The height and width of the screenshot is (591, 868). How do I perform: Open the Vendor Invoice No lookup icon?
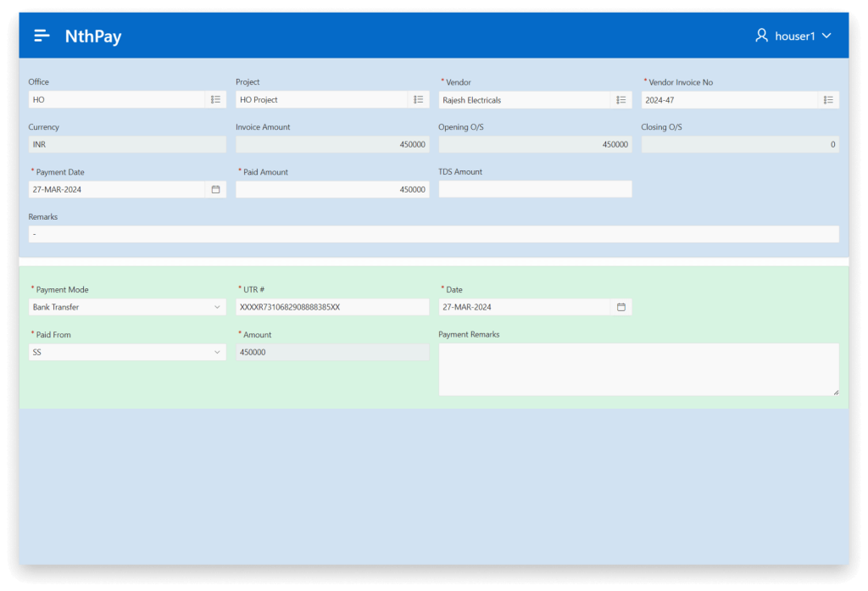click(x=828, y=100)
